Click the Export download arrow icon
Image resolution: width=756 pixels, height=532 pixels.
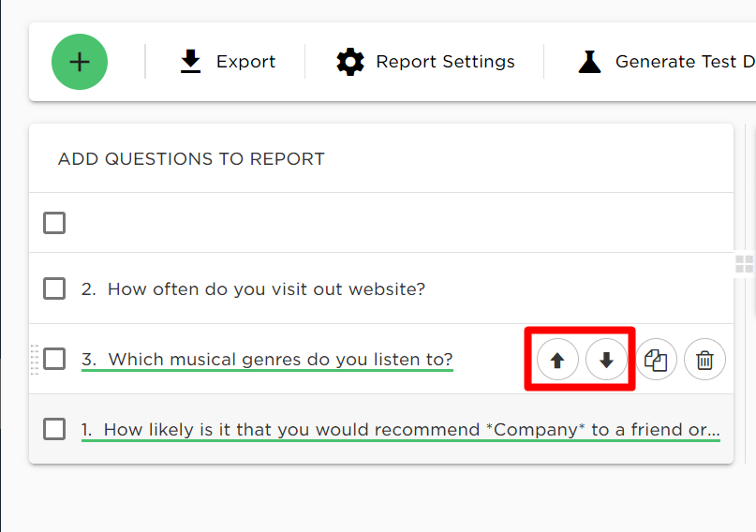click(190, 61)
